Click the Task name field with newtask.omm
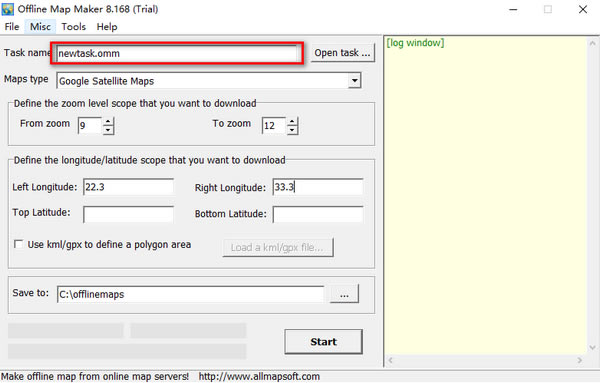Viewport: 600px width, 383px height. pos(177,53)
